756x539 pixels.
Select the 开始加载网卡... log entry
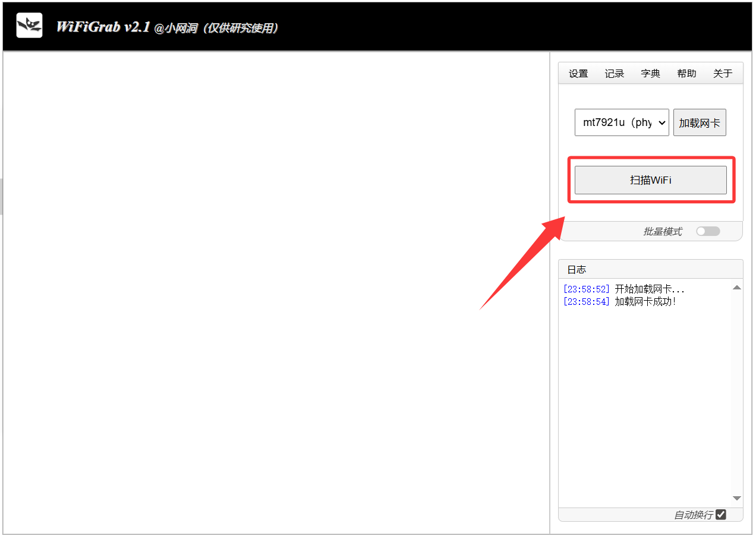click(623, 289)
